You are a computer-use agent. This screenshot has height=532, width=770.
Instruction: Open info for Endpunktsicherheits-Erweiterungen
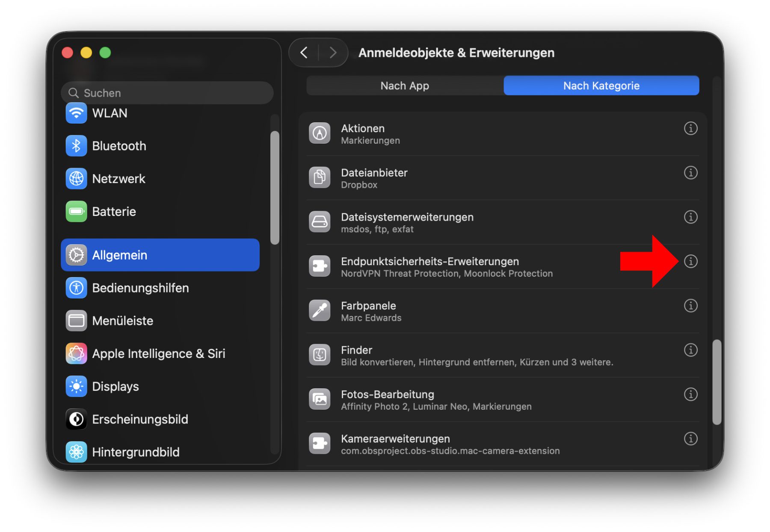[x=690, y=261]
